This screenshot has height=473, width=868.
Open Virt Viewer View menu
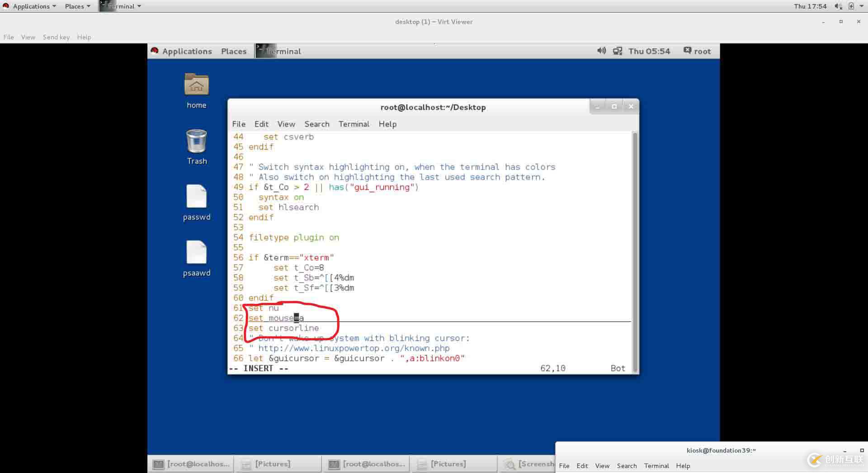coord(28,37)
